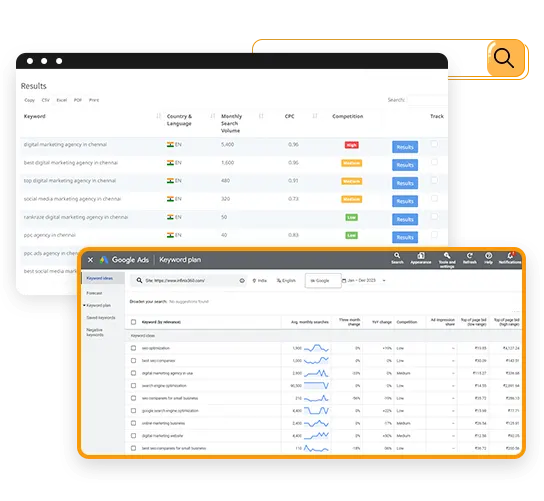Select all keywords with header checkbox
This screenshot has height=501, width=544.
pyautogui.click(x=133, y=322)
